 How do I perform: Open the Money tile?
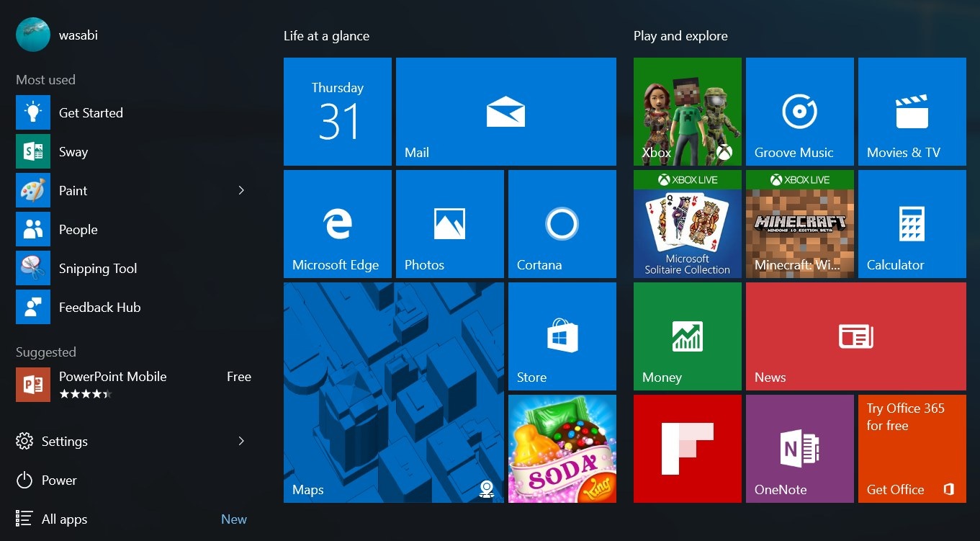(688, 336)
